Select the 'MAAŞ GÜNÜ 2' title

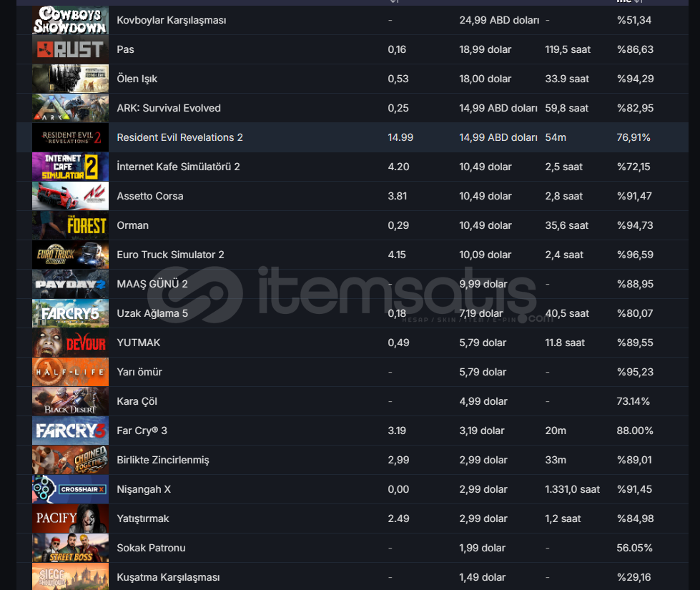(152, 284)
